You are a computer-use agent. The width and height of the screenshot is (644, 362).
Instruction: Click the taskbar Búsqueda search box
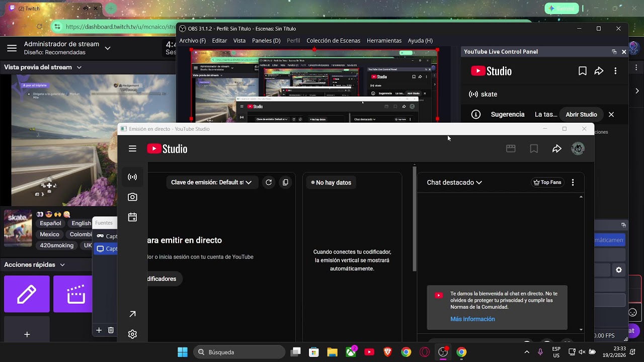pyautogui.click(x=239, y=352)
